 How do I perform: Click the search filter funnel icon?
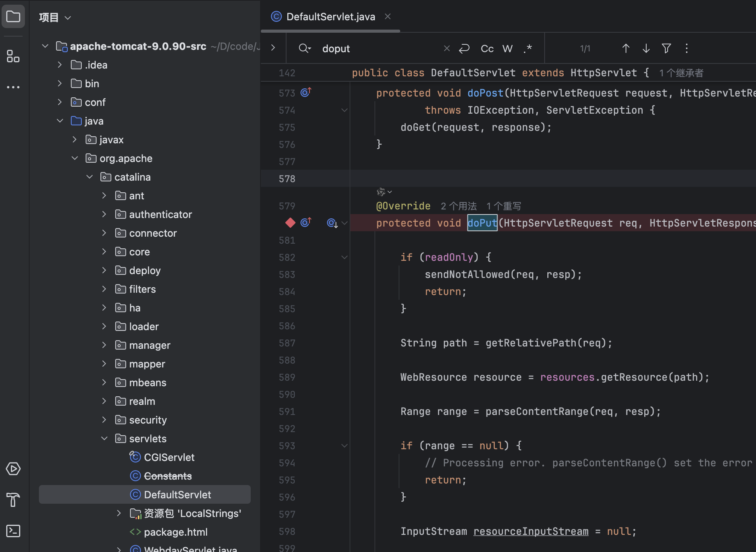[666, 48]
